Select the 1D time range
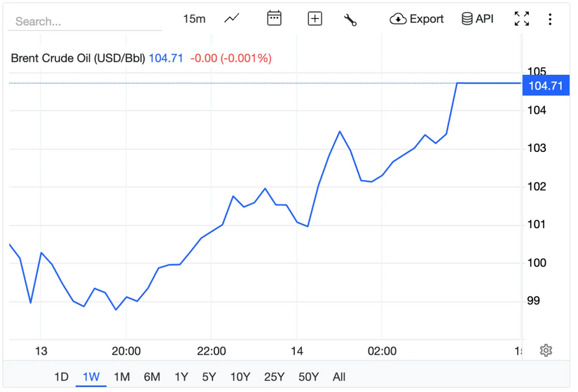This screenshot has height=392, width=578. coord(62,377)
